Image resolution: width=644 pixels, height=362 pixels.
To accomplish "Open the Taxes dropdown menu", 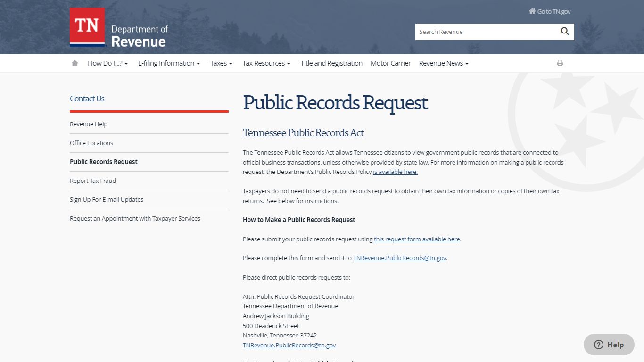I will tap(221, 63).
